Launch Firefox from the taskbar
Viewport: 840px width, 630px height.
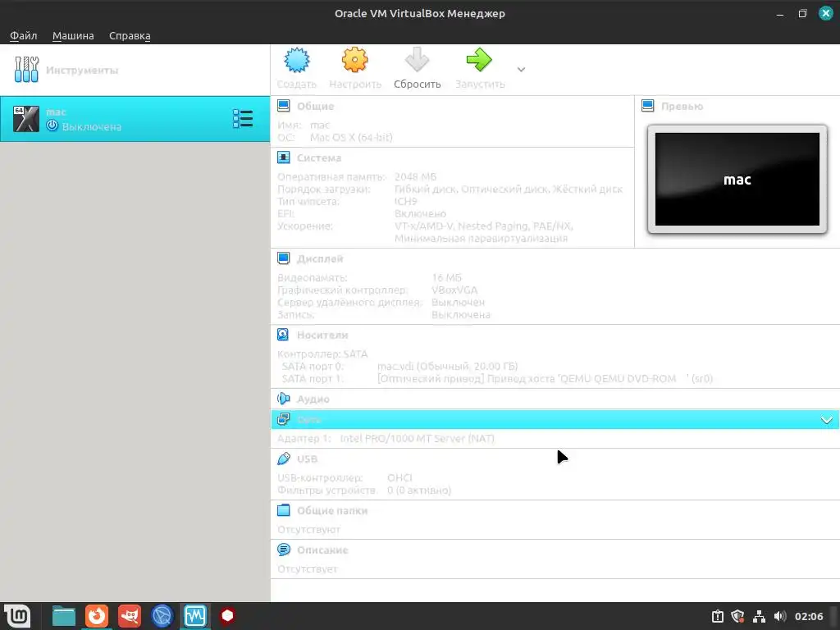point(97,616)
